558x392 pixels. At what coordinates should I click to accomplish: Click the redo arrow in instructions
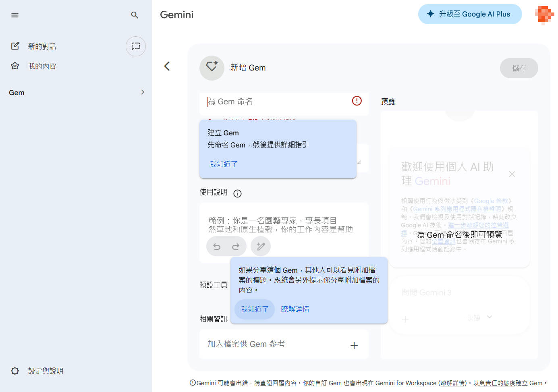pyautogui.click(x=236, y=247)
